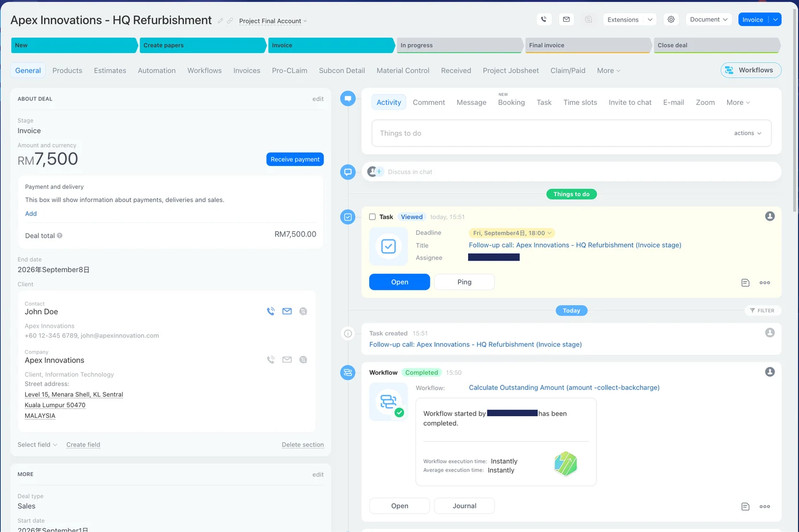Open Calculate Outstanding Amount workflow link
Screen dimensions: 799x532
tap(564, 388)
